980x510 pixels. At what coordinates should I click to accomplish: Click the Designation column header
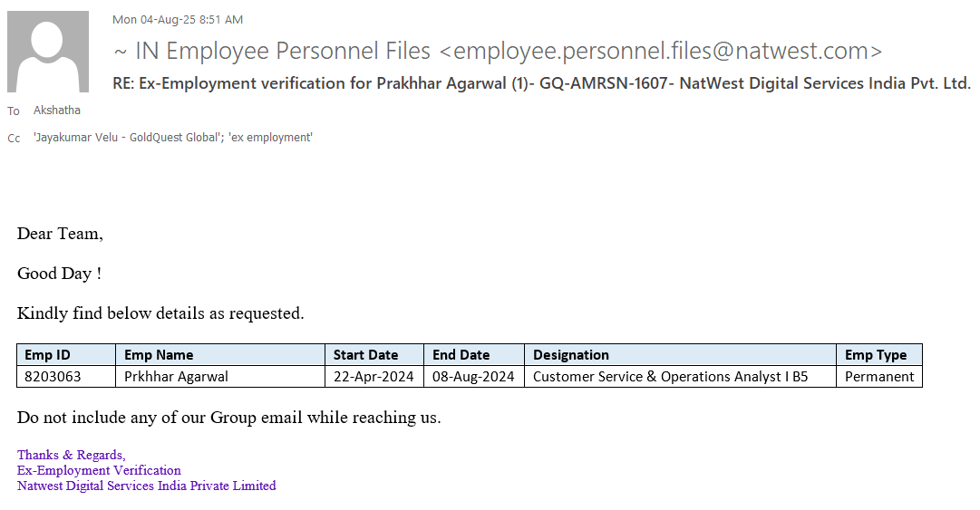click(571, 355)
